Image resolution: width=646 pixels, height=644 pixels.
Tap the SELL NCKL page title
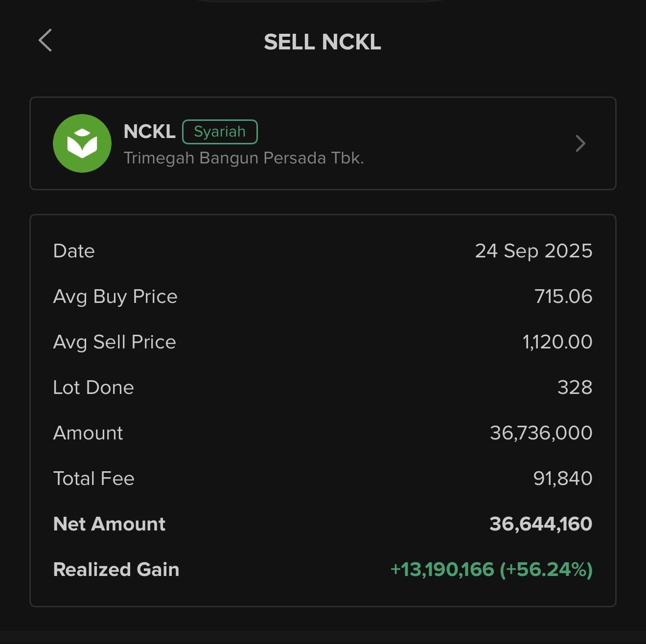coord(323,42)
